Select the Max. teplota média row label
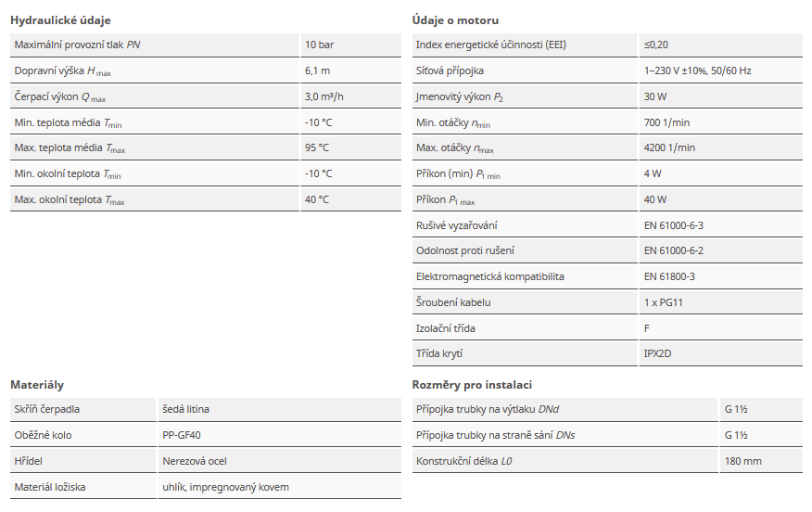Image resolution: width=812 pixels, height=512 pixels. tap(70, 147)
